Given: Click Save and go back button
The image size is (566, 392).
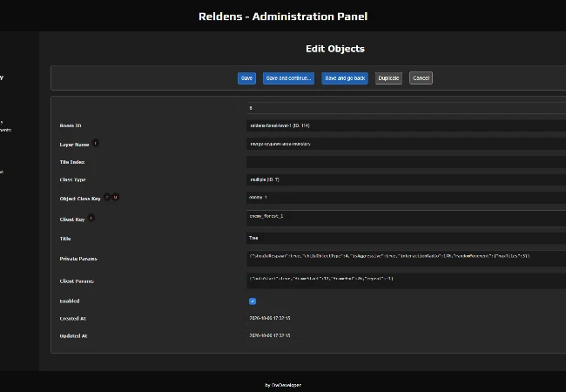Looking at the screenshot, I should click(345, 78).
